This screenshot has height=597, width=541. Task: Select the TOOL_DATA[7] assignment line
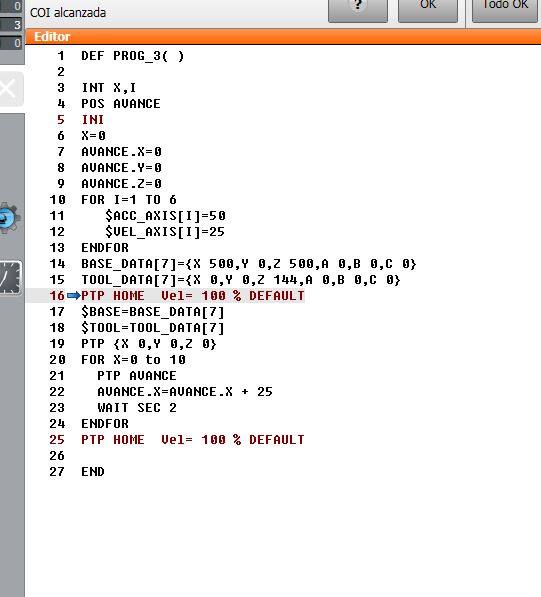[x=241, y=280]
